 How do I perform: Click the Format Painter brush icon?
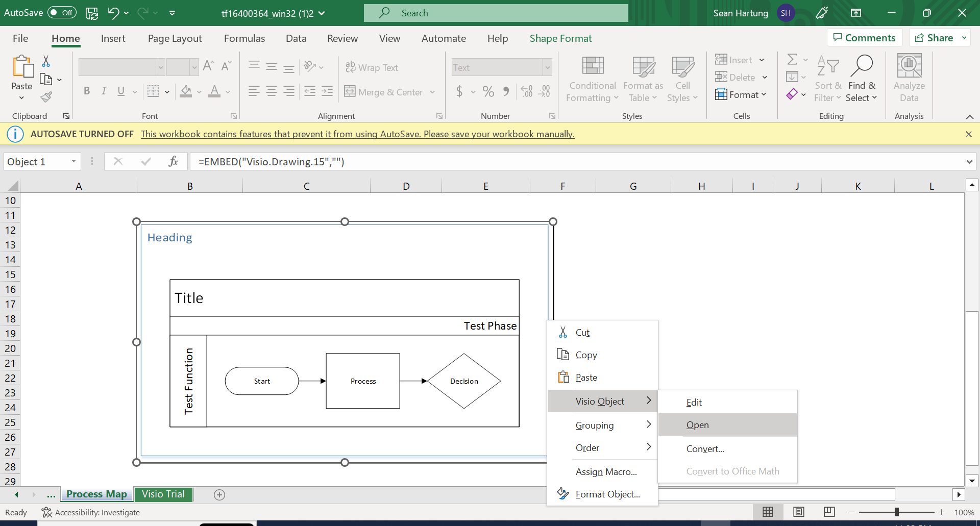[46, 97]
